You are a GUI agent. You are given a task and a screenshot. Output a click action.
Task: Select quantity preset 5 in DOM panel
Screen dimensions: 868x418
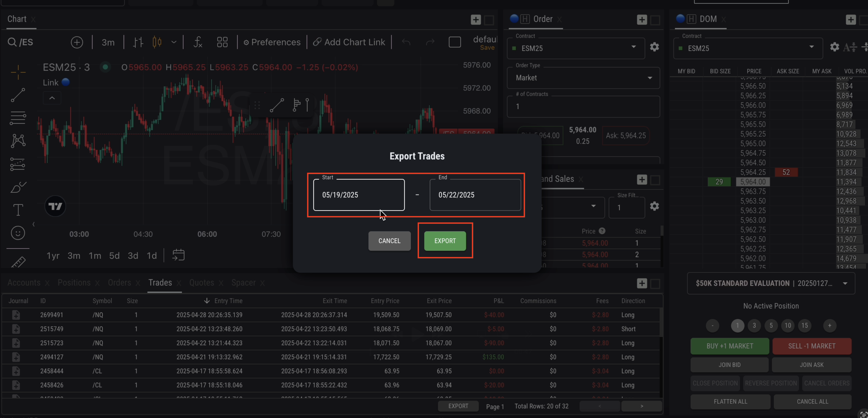[771, 326]
